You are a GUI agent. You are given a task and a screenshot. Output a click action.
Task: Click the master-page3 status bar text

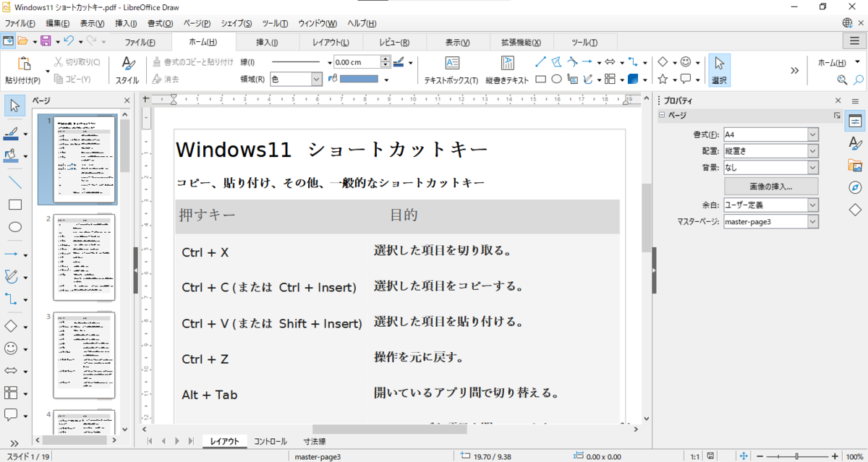(318, 456)
